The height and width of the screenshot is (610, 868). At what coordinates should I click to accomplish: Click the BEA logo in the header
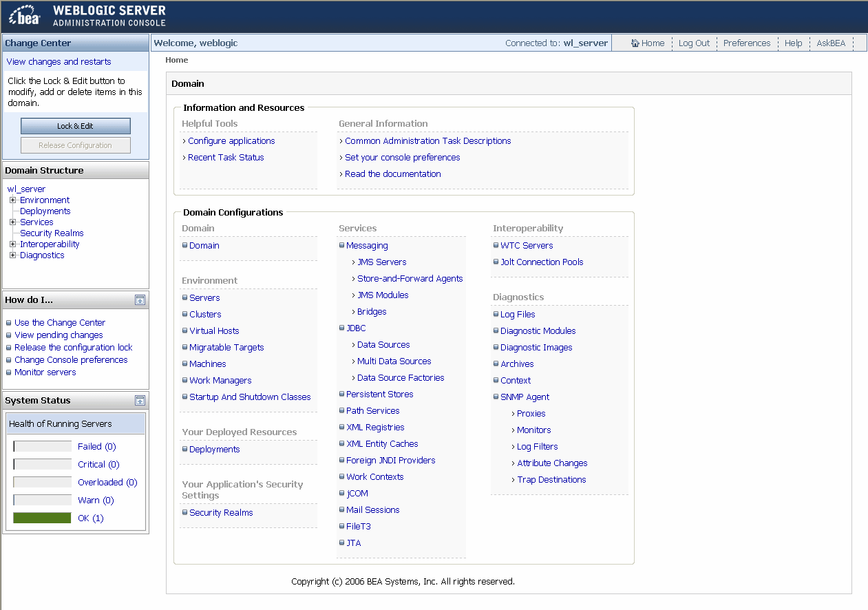tap(25, 17)
